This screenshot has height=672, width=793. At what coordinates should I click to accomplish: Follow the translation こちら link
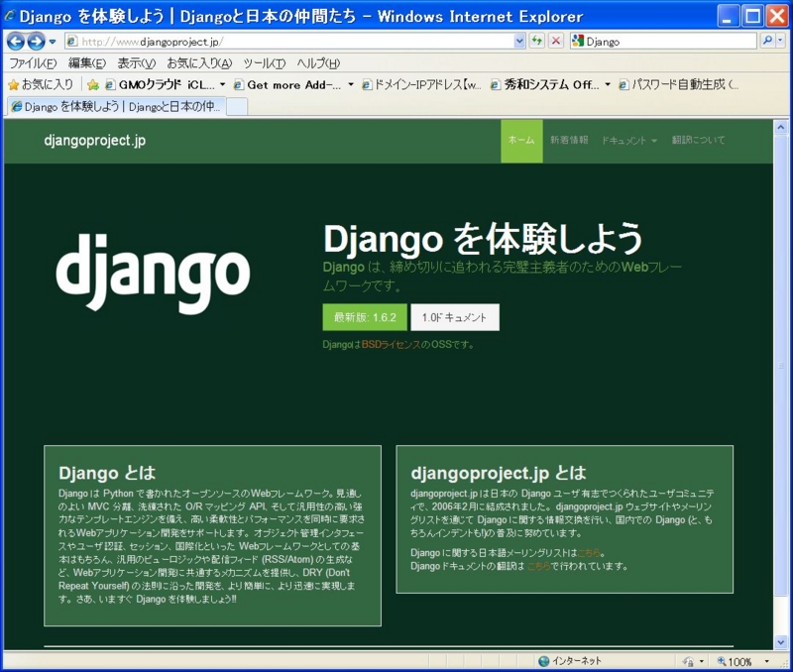538,566
